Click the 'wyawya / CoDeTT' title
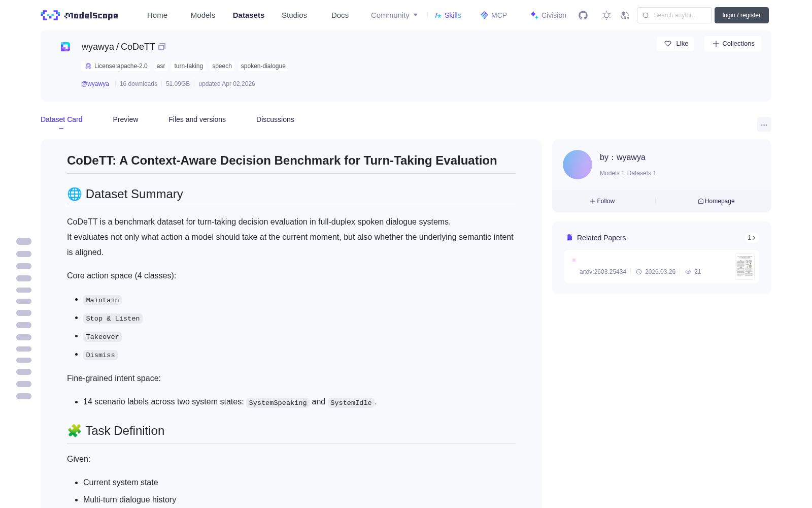 118,47
